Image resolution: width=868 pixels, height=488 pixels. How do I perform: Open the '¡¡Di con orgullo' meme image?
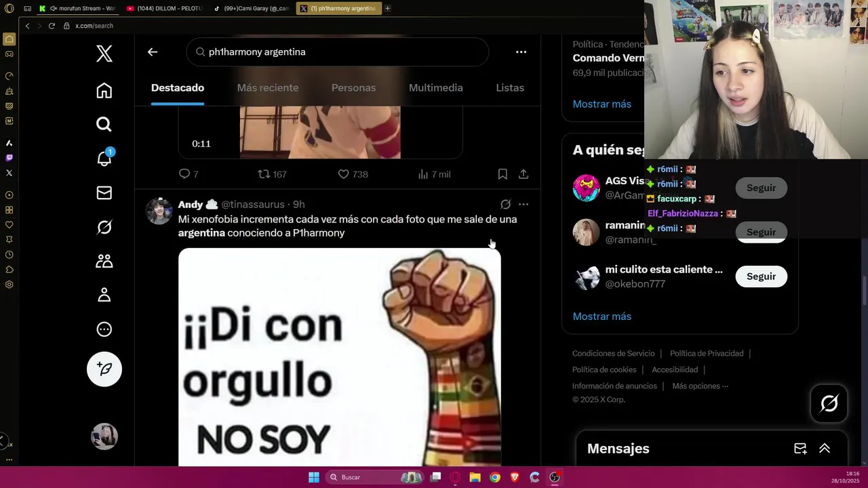coord(340,357)
